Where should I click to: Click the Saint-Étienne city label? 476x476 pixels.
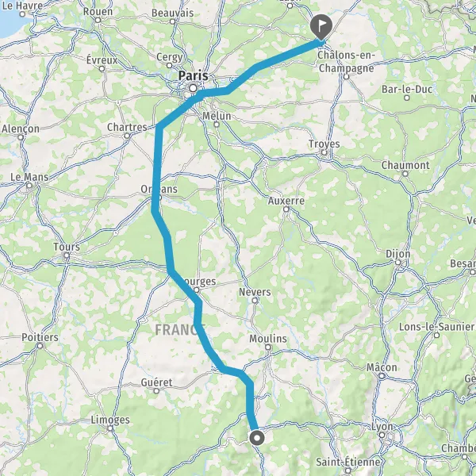pos(348,462)
